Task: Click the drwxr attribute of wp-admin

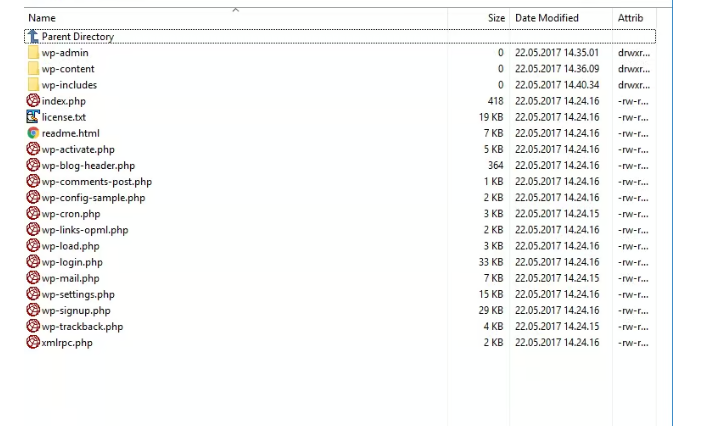Action: click(634, 53)
